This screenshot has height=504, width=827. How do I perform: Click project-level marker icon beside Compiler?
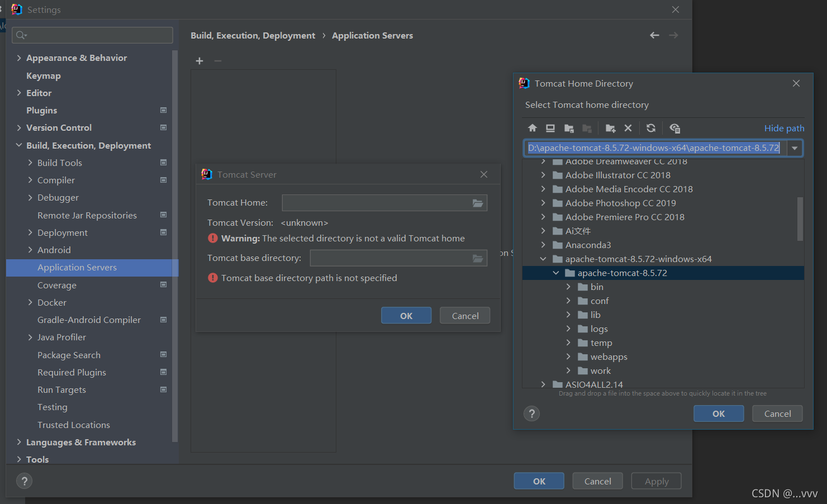click(x=164, y=180)
